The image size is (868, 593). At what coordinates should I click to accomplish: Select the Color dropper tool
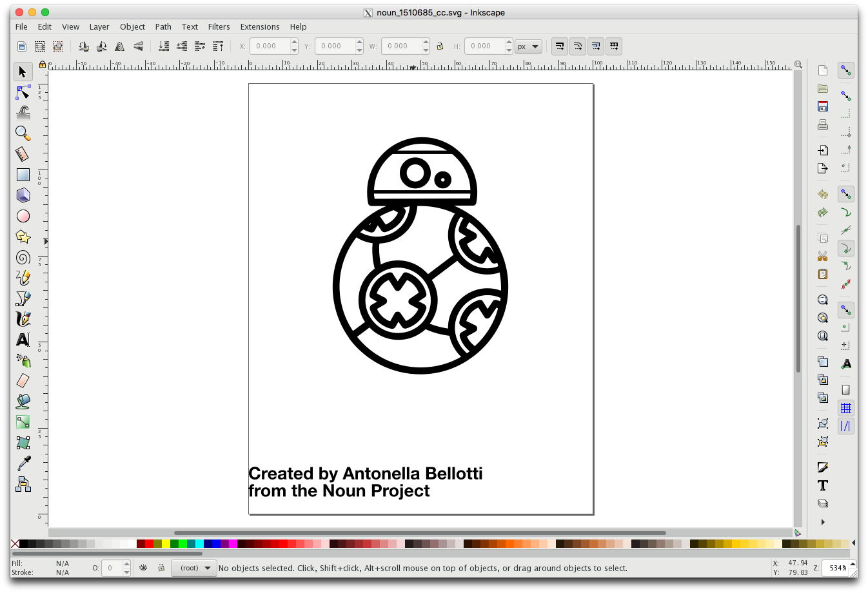(23, 463)
